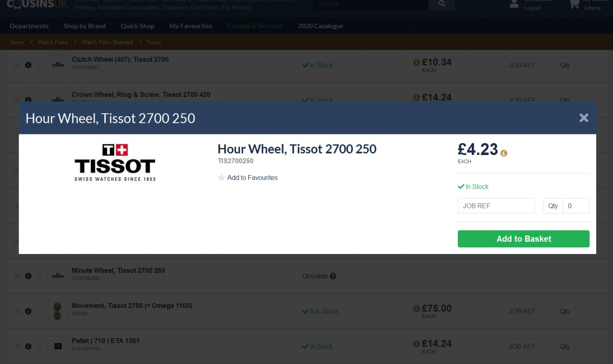Open the shopping basket cart icon
613x364 pixels.
pos(574,4)
